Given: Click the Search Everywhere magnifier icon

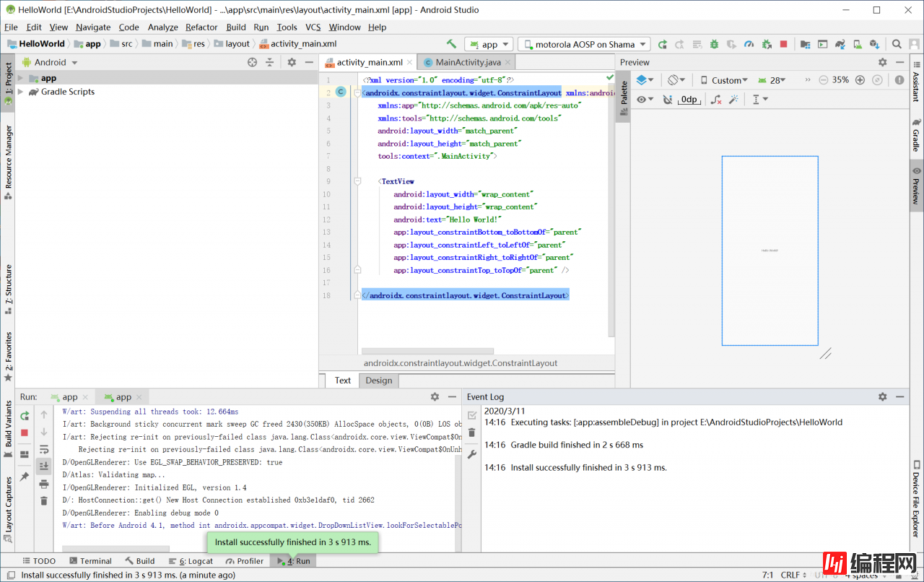Looking at the screenshot, I should pyautogui.click(x=896, y=44).
